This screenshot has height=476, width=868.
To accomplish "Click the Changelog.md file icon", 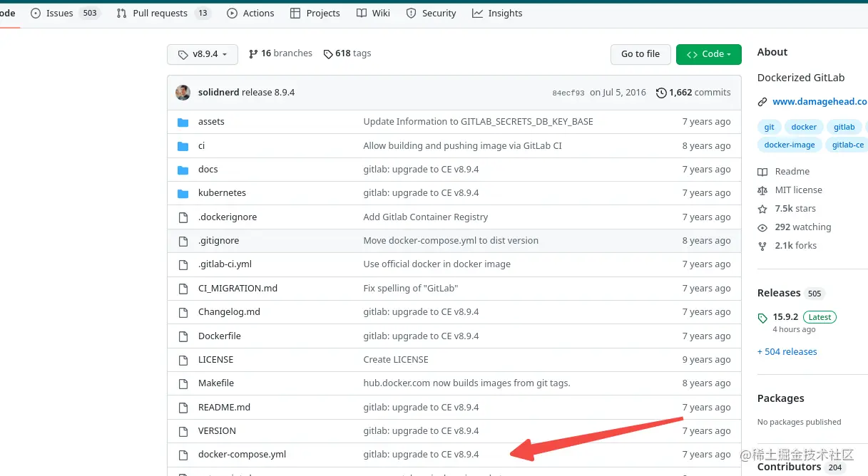I will pyautogui.click(x=183, y=312).
